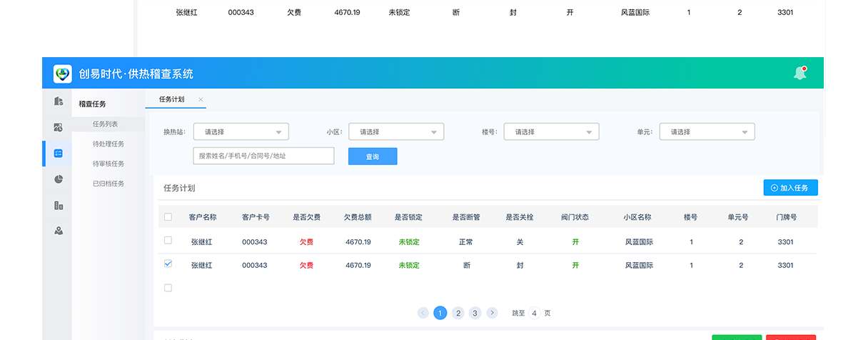Open 已归档任务 in the side menu
Image resolution: width=868 pixels, height=340 pixels.
pos(108,184)
